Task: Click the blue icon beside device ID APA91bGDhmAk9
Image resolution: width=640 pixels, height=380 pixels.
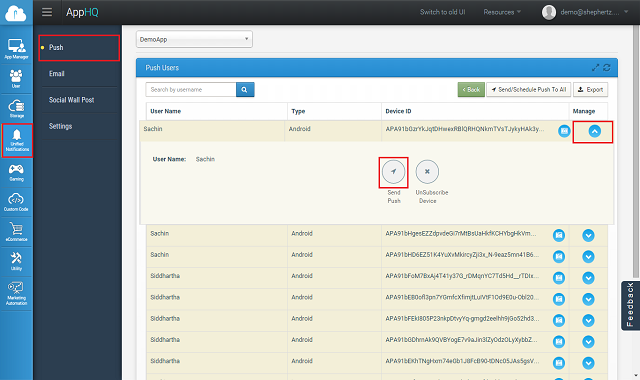Action: [559, 342]
